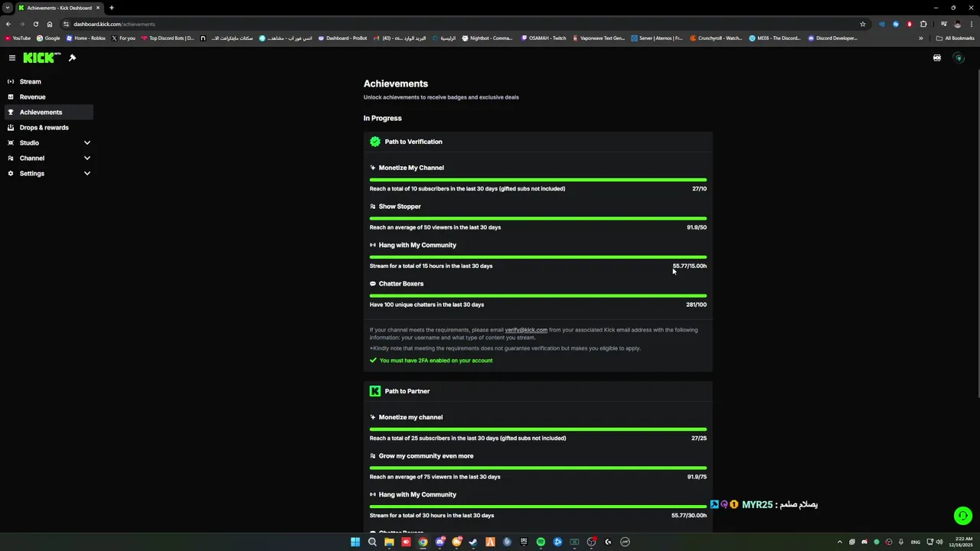Open the Windows Start menu
Screen dimensions: 980x551
tap(355, 542)
